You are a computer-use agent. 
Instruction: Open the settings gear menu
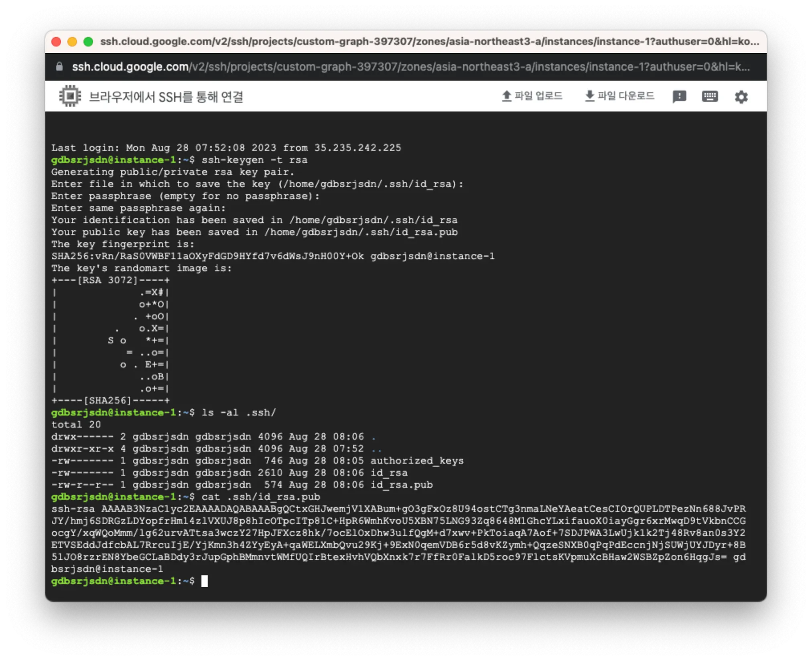tap(741, 97)
